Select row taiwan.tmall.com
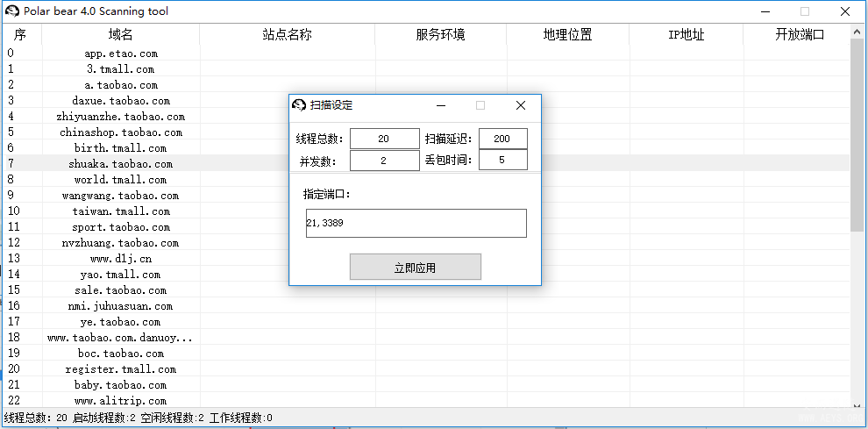 pos(426,211)
